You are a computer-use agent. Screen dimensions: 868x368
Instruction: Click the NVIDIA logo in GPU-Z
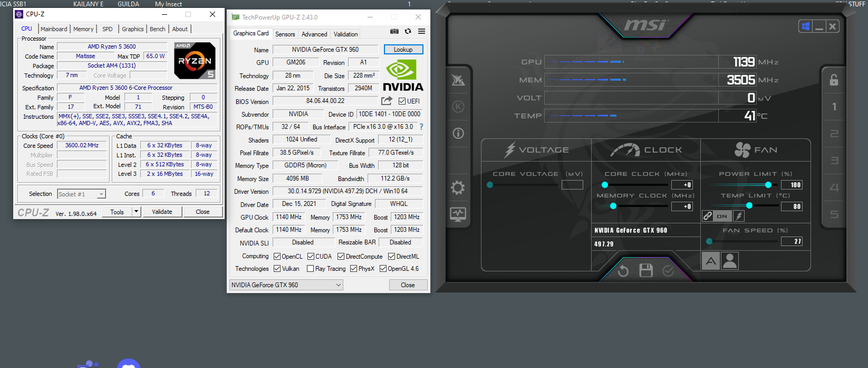click(x=403, y=76)
